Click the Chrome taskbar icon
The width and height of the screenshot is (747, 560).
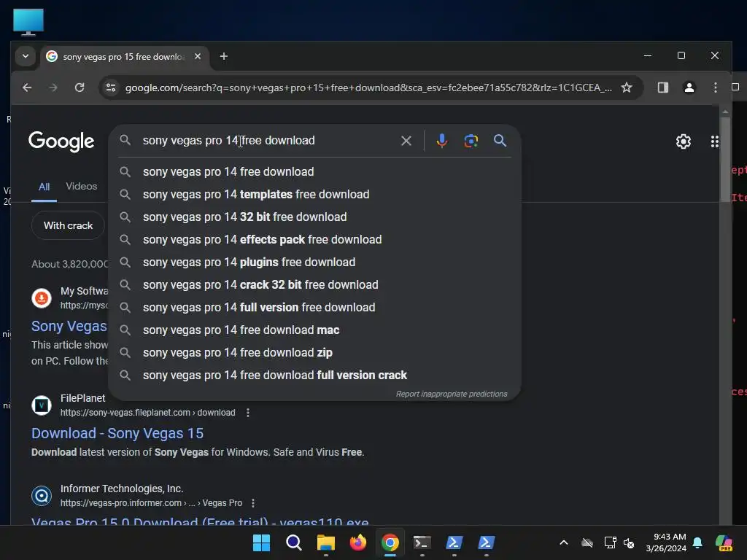tap(390, 542)
